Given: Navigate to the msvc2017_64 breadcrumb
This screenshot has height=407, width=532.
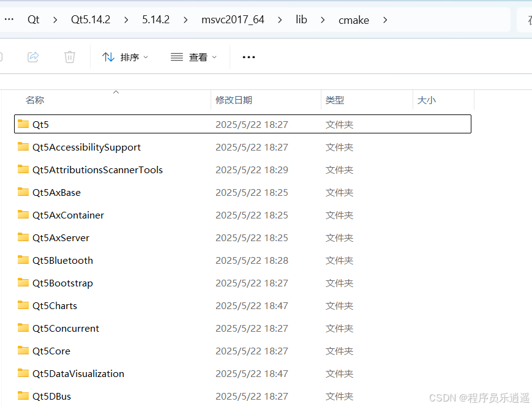Looking at the screenshot, I should click(x=233, y=20).
